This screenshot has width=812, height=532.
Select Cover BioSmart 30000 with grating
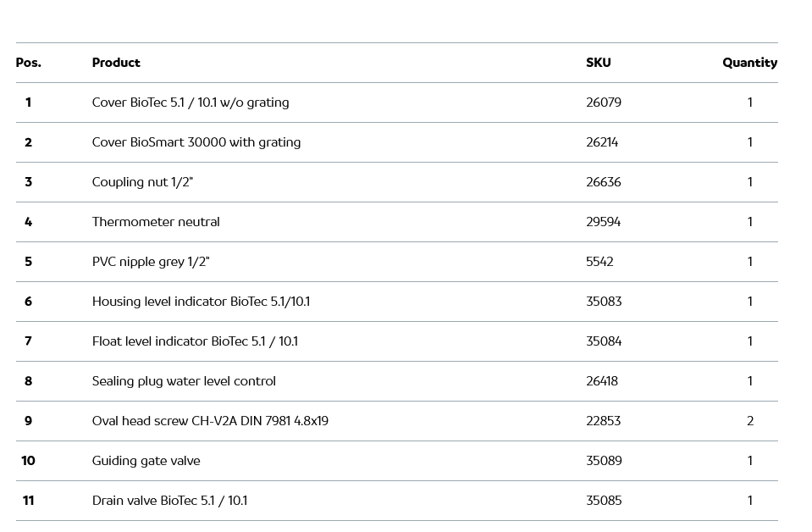(196, 142)
